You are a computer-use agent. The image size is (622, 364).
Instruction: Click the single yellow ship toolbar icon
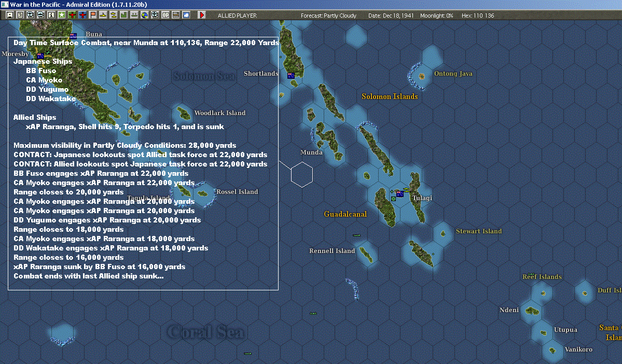coord(103,15)
